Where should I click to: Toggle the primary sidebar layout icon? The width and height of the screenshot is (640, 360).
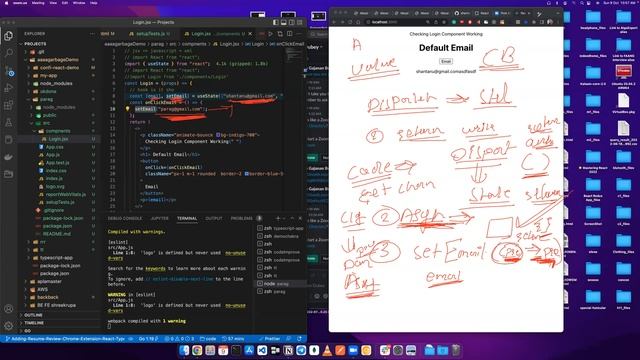pos(276,22)
